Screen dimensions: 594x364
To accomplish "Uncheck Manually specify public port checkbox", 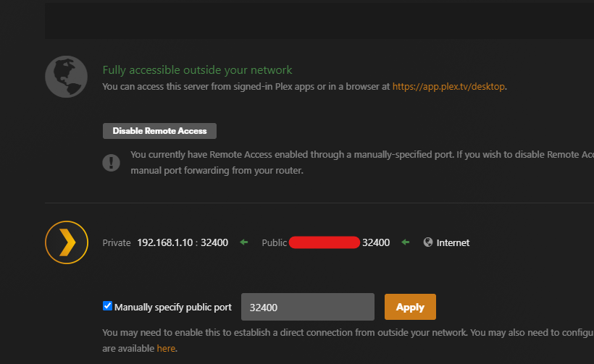I will 108,305.
